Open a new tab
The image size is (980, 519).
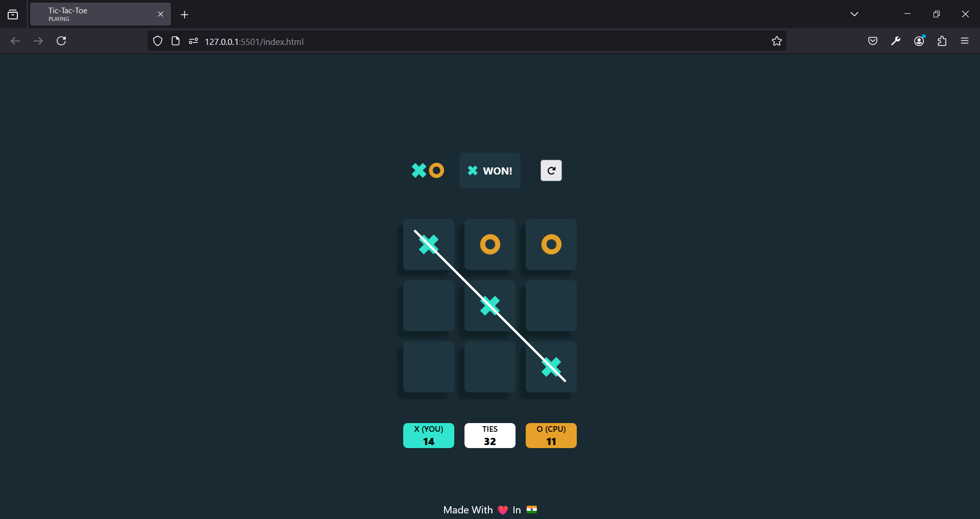pyautogui.click(x=185, y=15)
